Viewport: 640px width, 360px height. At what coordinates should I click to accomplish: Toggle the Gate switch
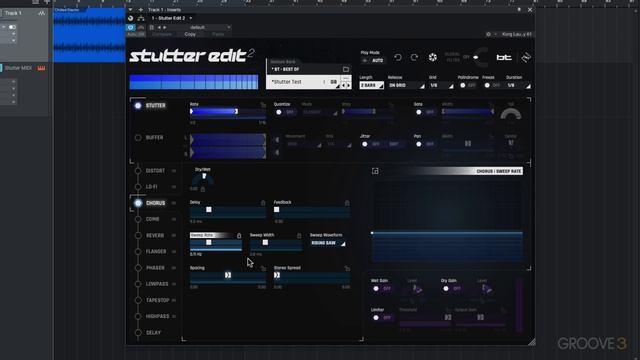point(424,112)
